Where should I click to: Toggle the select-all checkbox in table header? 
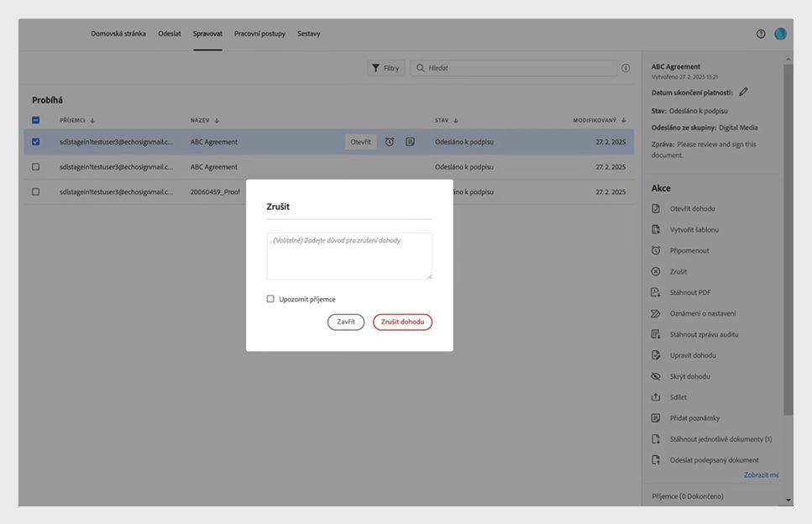pos(36,120)
